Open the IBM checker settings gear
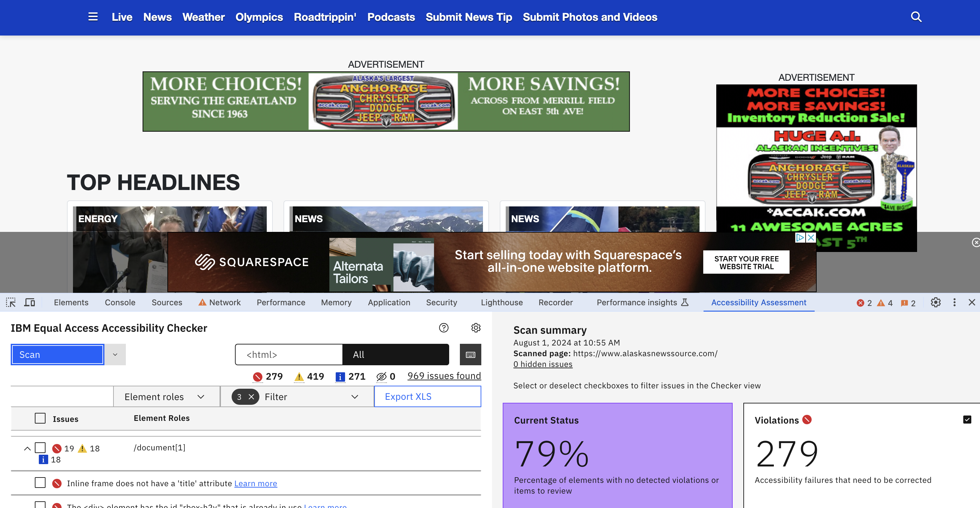980x508 pixels. 476,328
